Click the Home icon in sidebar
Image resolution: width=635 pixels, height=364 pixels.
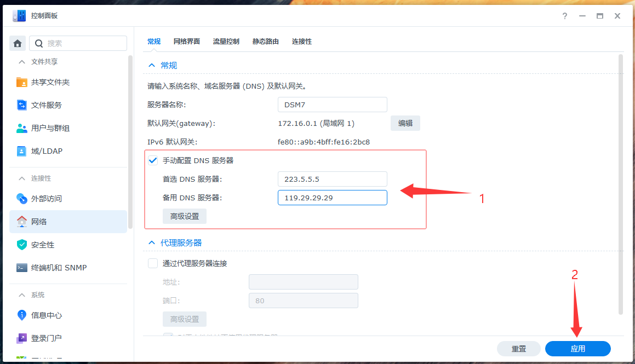click(18, 43)
